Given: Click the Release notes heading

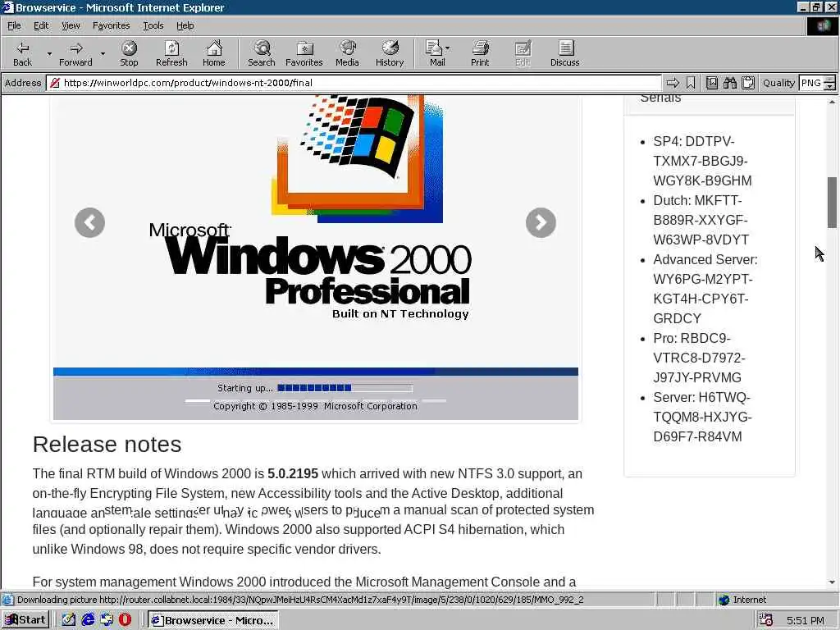Looking at the screenshot, I should 107,445.
